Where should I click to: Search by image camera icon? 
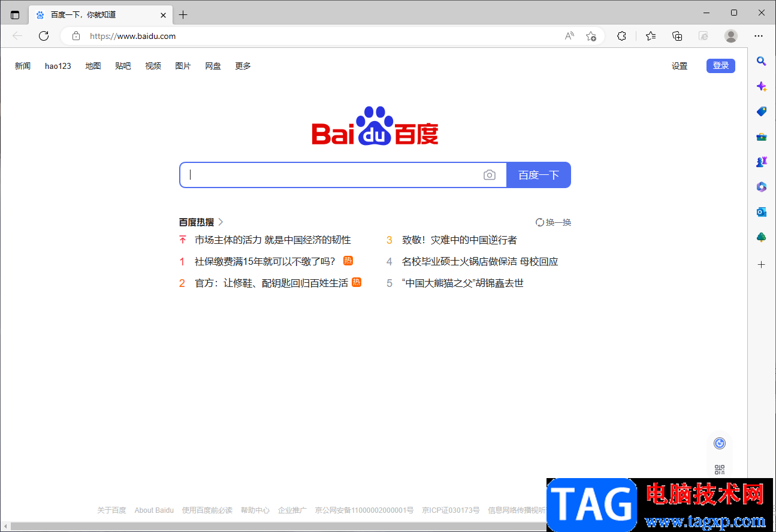(x=490, y=175)
